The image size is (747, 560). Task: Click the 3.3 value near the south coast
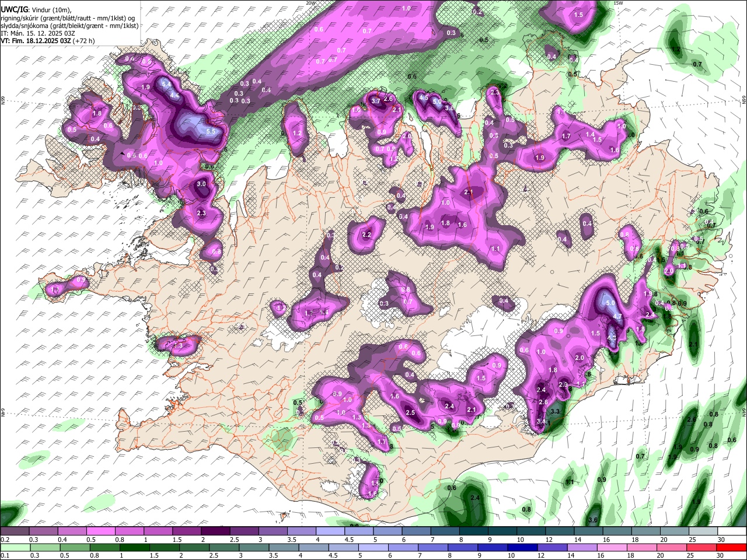(x=556, y=411)
